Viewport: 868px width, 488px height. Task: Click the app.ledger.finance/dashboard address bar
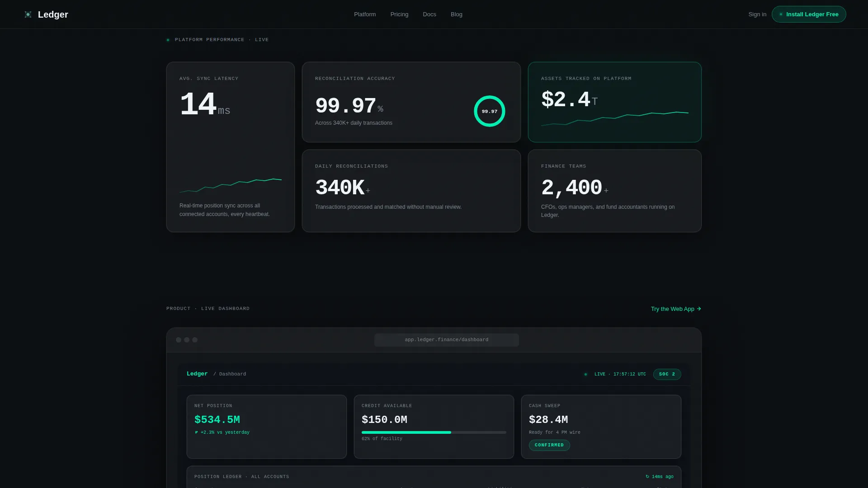pyautogui.click(x=447, y=340)
